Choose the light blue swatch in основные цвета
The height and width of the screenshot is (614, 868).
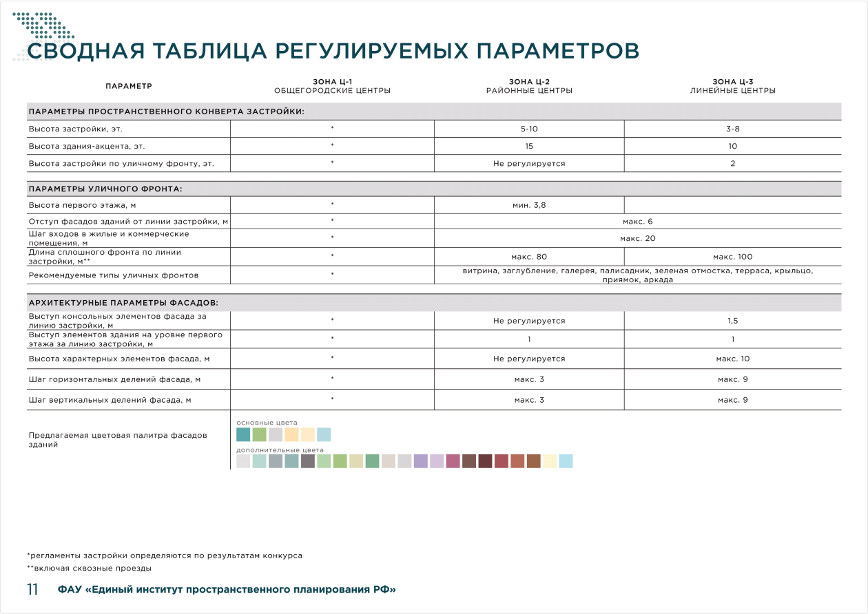point(324,434)
